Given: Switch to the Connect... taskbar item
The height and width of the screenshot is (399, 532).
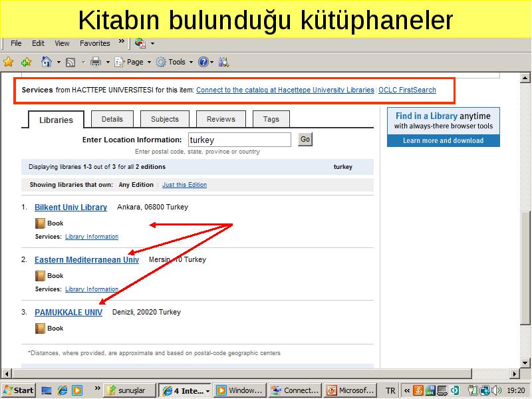Looking at the screenshot, I should click(295, 390).
